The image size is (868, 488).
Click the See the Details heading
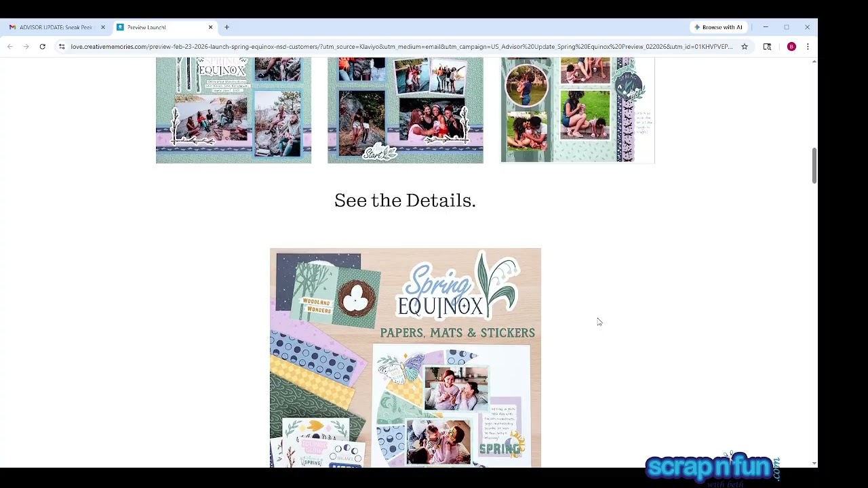click(x=405, y=201)
